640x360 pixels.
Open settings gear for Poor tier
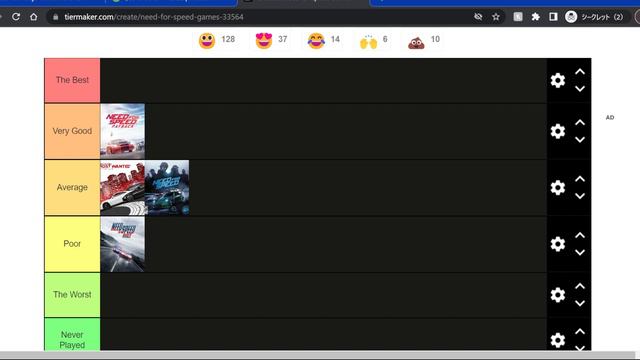point(558,244)
